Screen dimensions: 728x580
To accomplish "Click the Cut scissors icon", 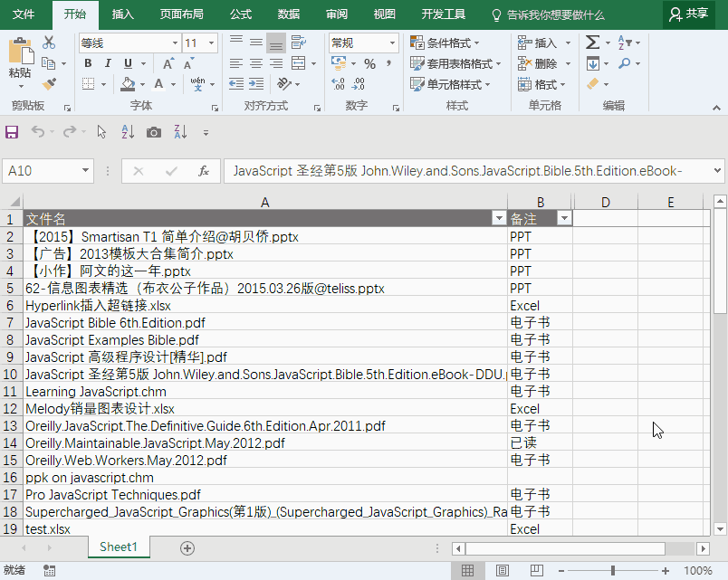I will [x=49, y=43].
